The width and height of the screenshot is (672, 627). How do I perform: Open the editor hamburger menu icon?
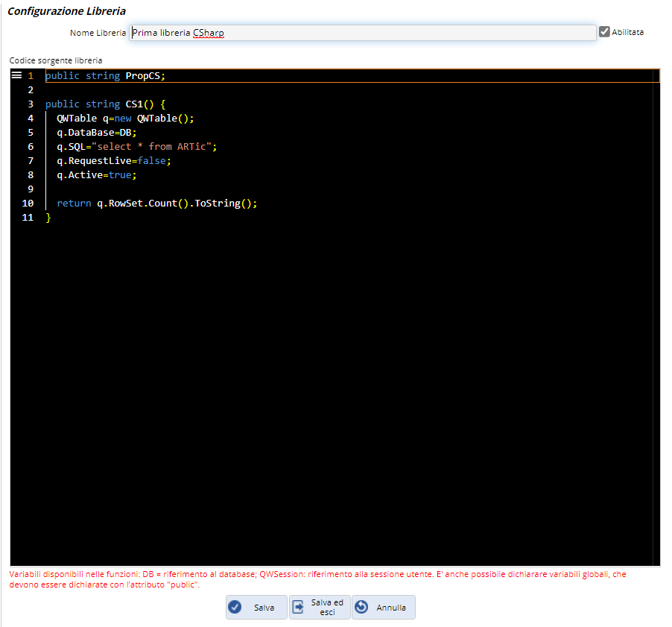16,75
